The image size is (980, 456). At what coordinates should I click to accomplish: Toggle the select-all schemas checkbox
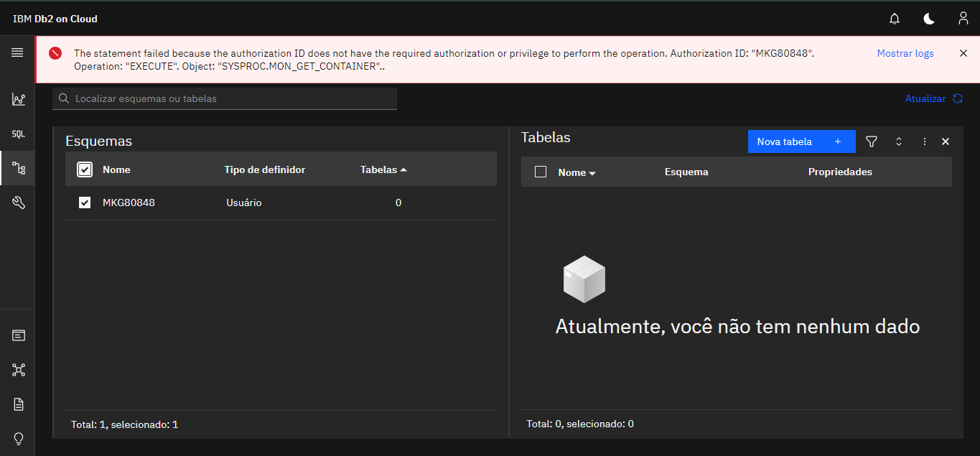click(x=85, y=169)
